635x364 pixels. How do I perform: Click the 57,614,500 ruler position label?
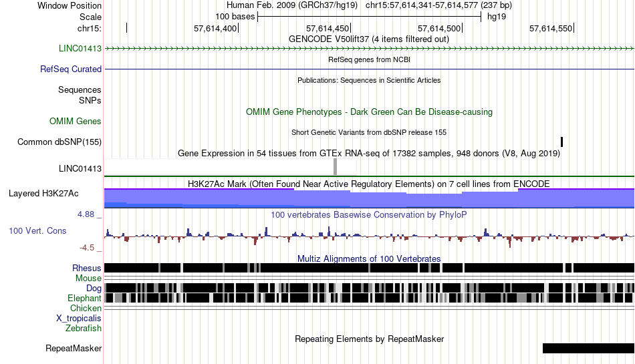(x=439, y=28)
